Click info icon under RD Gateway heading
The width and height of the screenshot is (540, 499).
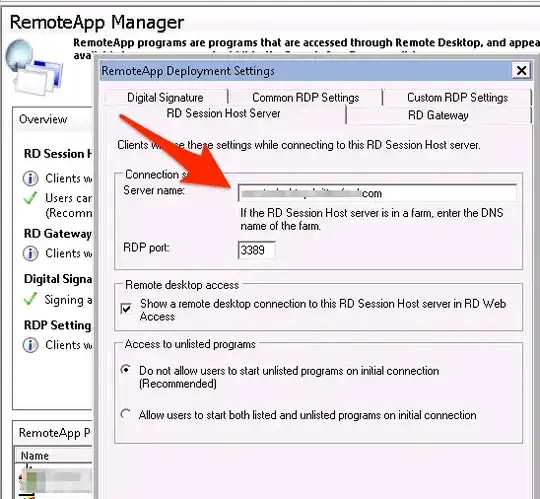point(30,253)
